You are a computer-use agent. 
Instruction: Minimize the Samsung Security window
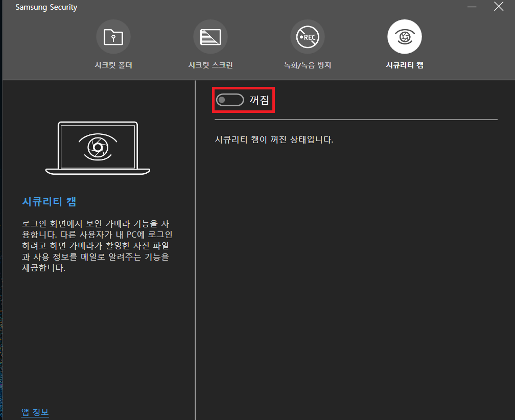(x=472, y=7)
